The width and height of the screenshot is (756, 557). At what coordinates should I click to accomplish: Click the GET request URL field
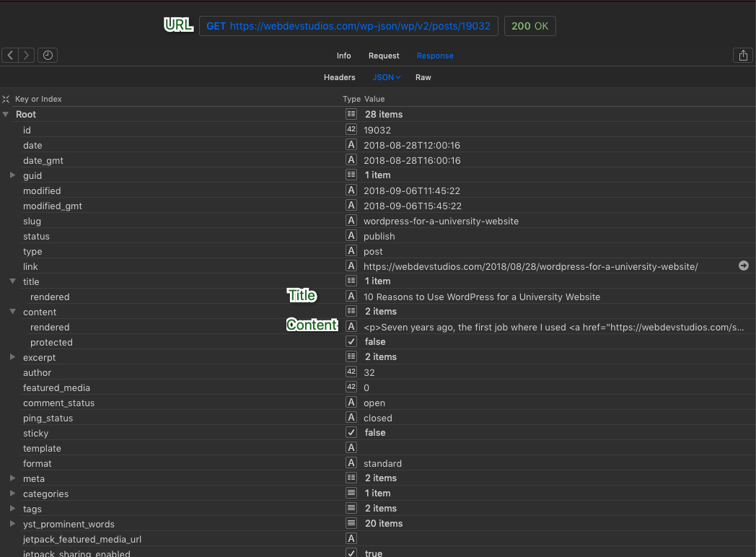click(x=348, y=25)
